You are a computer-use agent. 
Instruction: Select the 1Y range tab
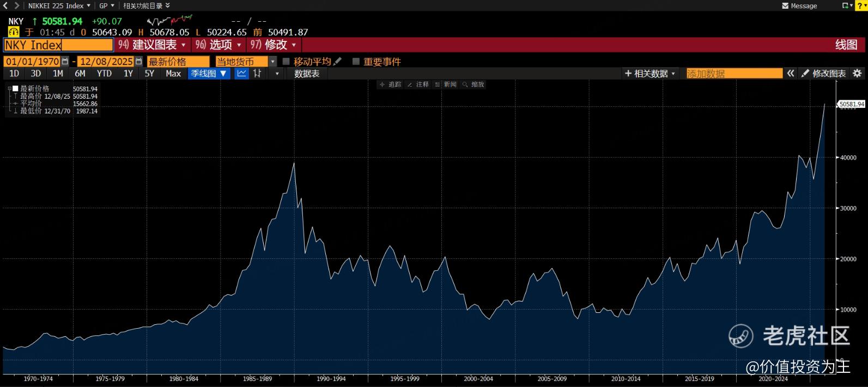point(128,74)
